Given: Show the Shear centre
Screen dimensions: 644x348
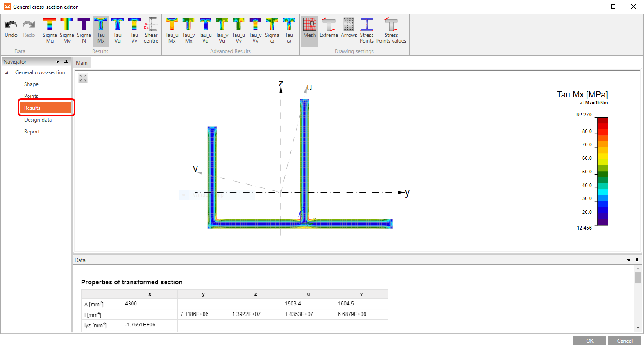Looking at the screenshot, I should (x=151, y=30).
